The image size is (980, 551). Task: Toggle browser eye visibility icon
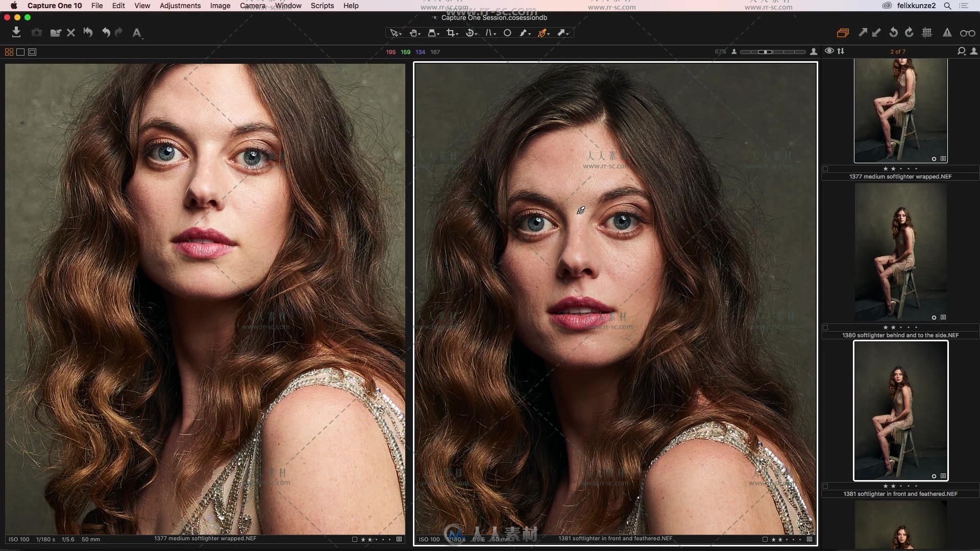coord(829,51)
